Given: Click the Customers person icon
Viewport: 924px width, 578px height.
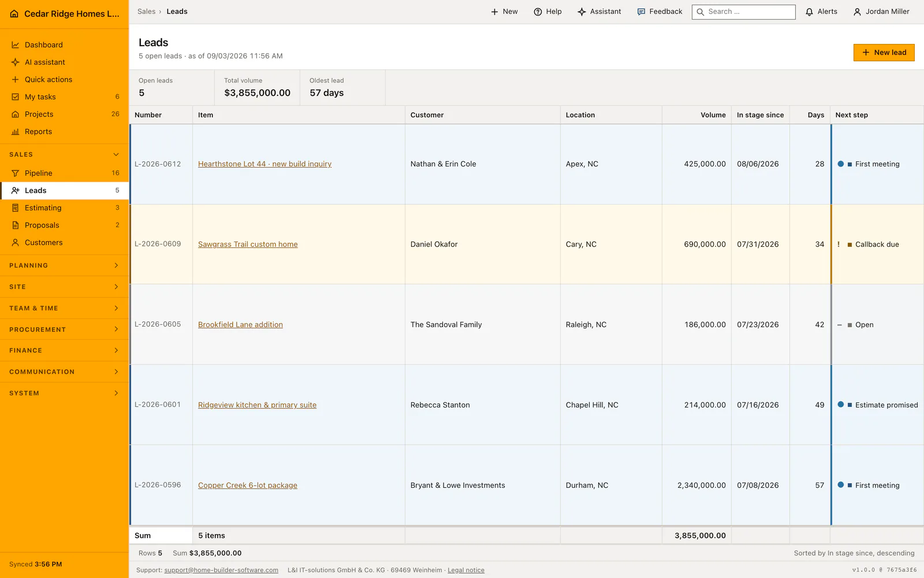Looking at the screenshot, I should click(16, 242).
